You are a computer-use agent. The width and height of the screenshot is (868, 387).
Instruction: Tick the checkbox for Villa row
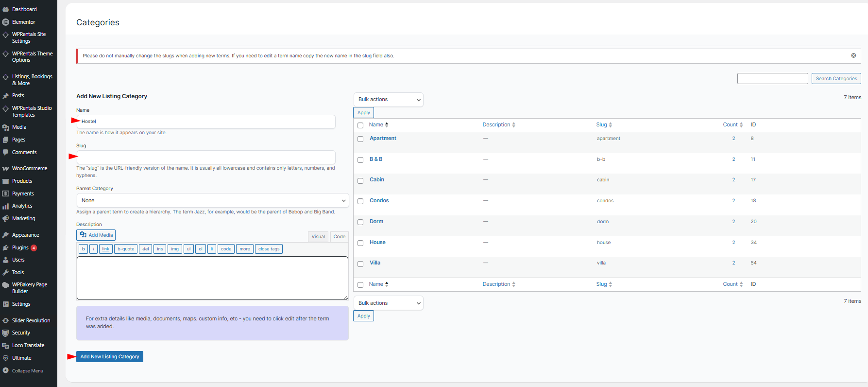coord(360,264)
